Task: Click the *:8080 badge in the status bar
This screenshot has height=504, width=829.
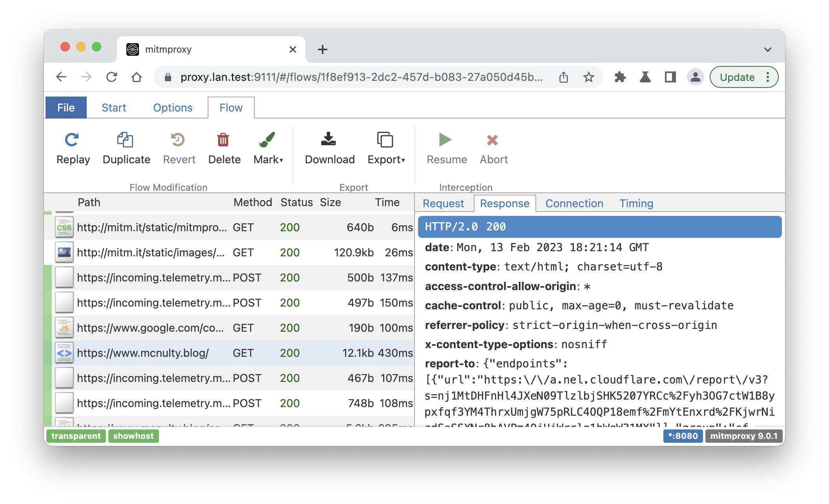Action: coord(683,436)
